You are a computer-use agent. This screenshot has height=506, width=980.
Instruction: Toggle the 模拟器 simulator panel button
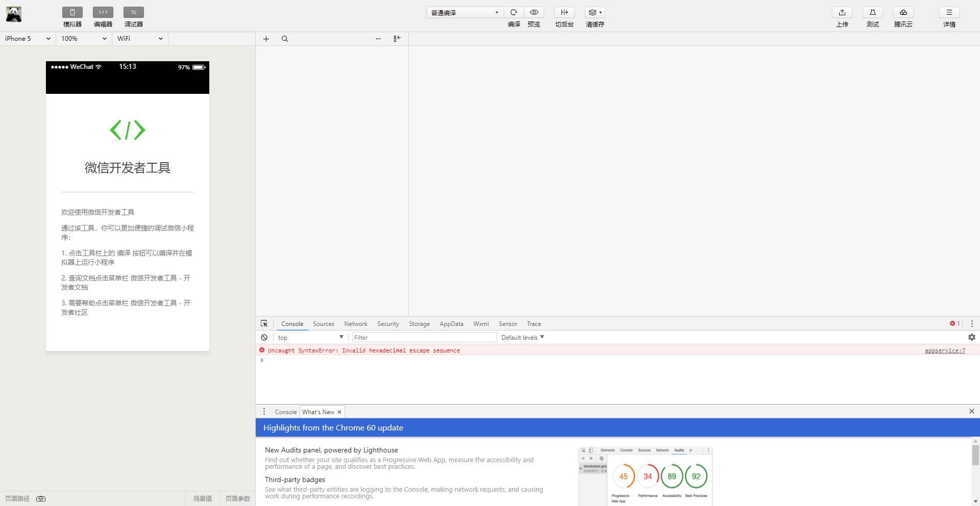[72, 12]
